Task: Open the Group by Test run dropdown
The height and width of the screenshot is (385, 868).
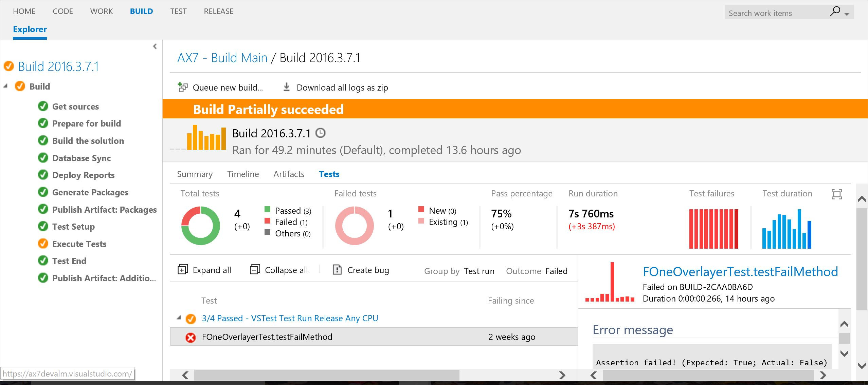Action: pyautogui.click(x=479, y=271)
